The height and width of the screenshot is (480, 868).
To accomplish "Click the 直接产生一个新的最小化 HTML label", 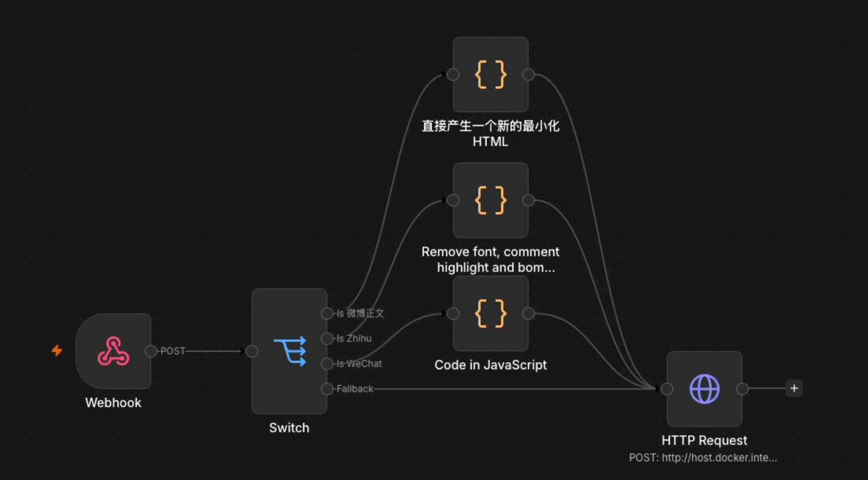I will [x=491, y=133].
